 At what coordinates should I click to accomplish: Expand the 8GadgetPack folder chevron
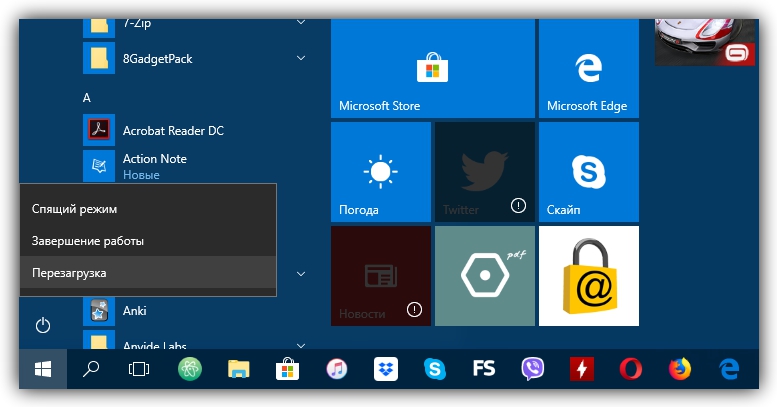click(300, 58)
